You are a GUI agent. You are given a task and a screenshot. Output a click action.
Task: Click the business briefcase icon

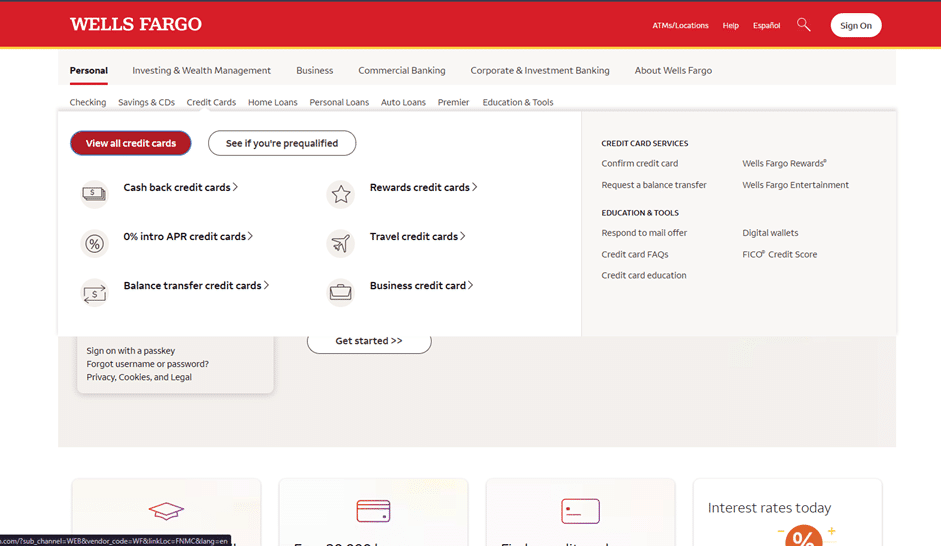340,293
